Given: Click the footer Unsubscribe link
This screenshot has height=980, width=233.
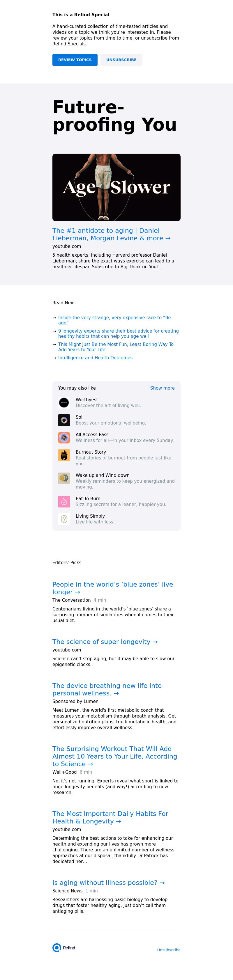Looking at the screenshot, I should pos(169,950).
